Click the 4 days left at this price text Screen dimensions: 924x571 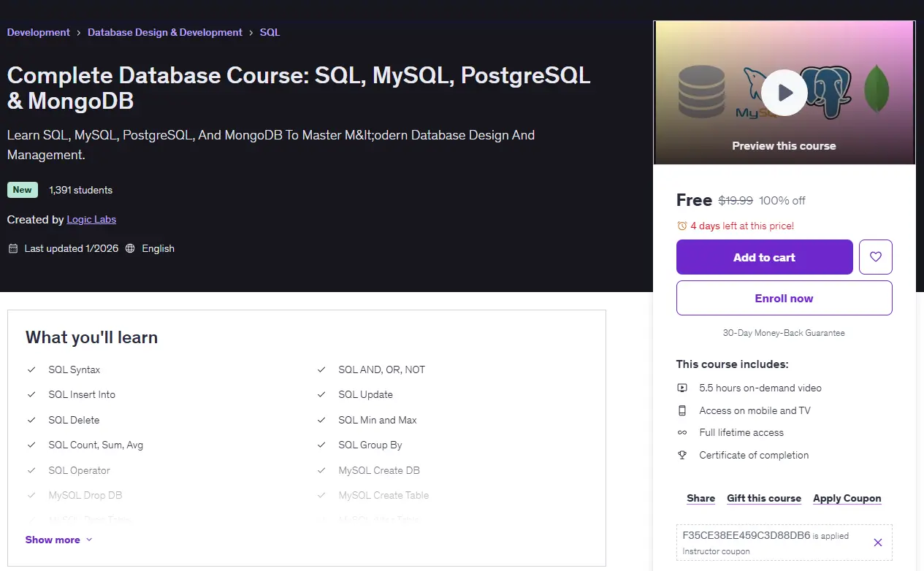[x=742, y=226]
